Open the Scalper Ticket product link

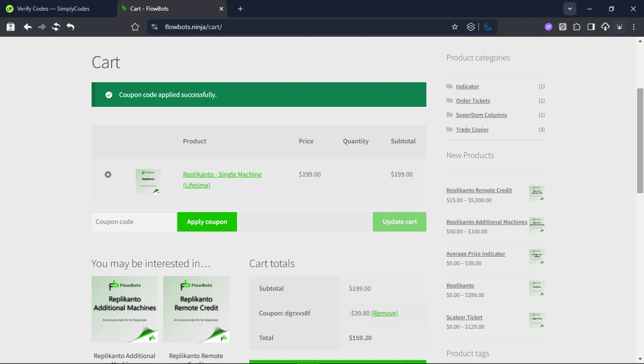464,317
